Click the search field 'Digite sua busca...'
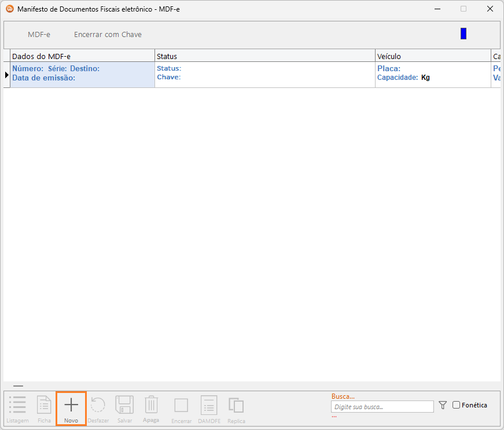This screenshot has width=504, height=430. point(382,407)
